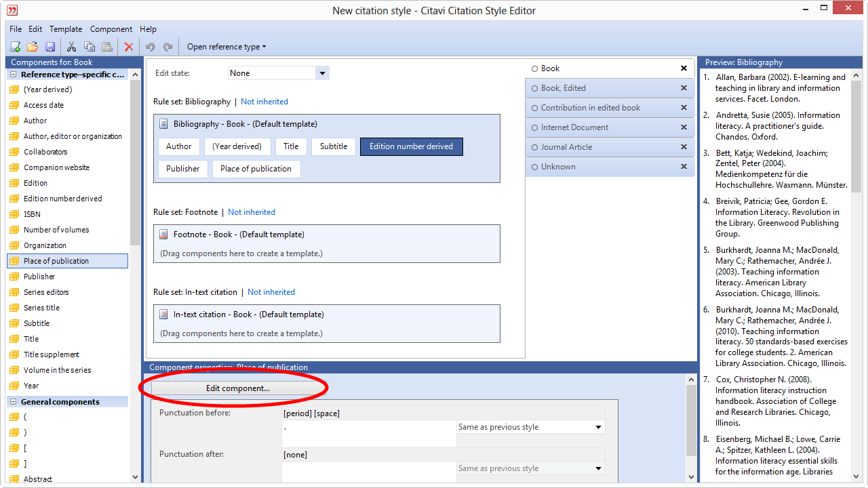Click the Citavi app icon in title bar

[x=12, y=10]
